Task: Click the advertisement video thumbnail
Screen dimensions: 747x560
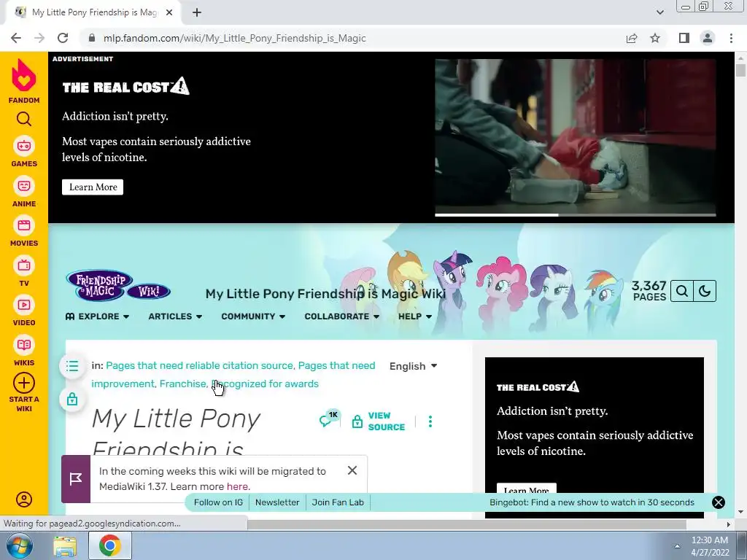Action: pos(575,136)
